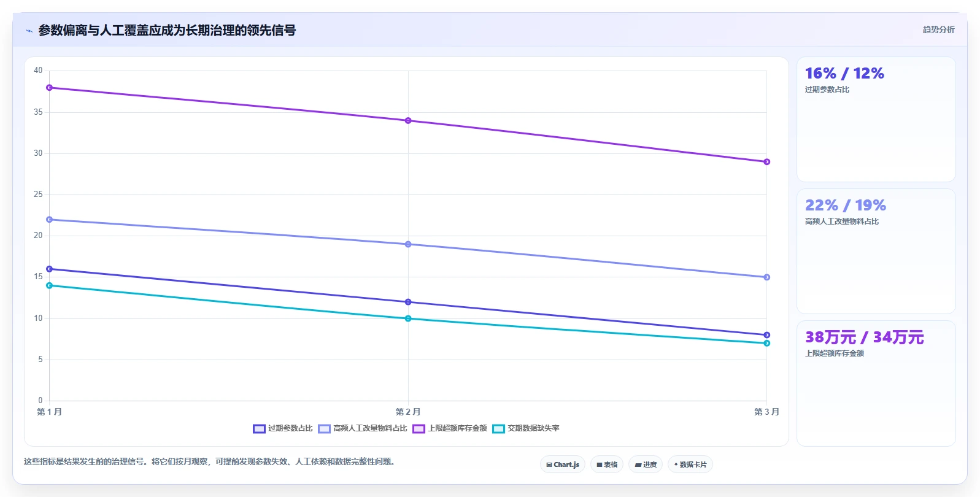The width and height of the screenshot is (980, 497).
Task: Click the purple line point at 34 for 第2月
Action: [408, 121]
